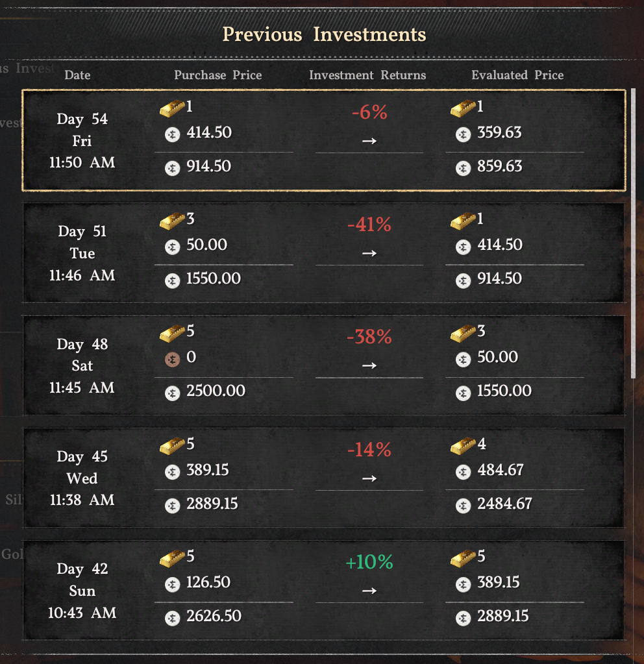
Task: Click the gold bar icon in Day 54 purchase price
Action: [171, 109]
